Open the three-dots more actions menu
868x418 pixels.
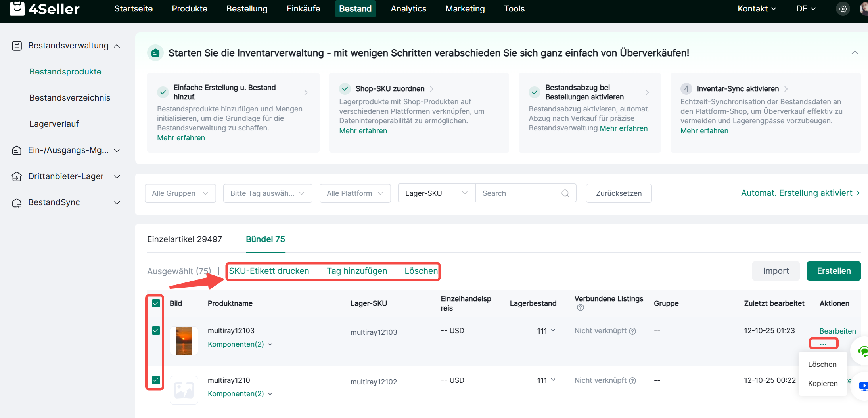[x=823, y=344]
